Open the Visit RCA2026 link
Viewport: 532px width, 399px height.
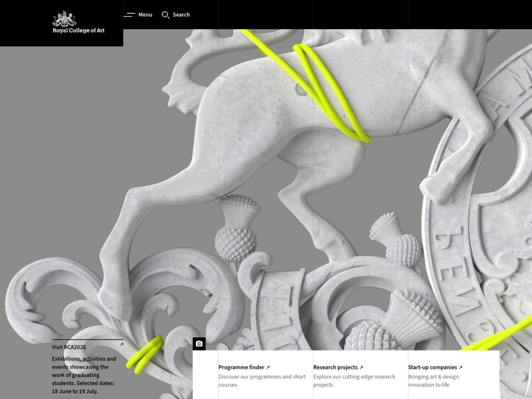(x=69, y=347)
